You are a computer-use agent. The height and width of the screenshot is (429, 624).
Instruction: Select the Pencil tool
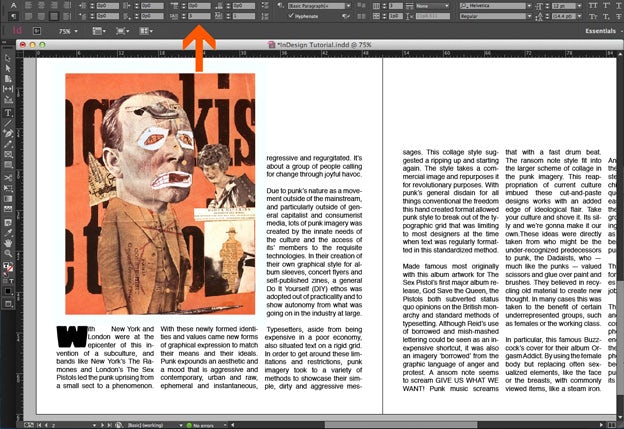coord(8,144)
